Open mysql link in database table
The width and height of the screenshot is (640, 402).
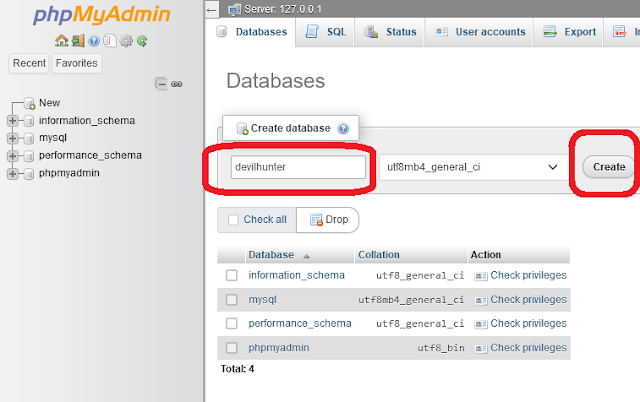tap(262, 300)
